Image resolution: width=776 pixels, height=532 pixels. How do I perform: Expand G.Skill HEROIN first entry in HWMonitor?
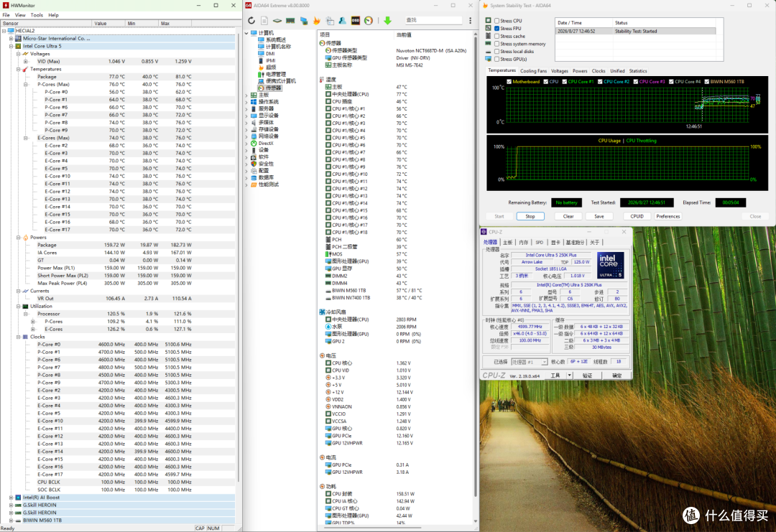(x=11, y=505)
